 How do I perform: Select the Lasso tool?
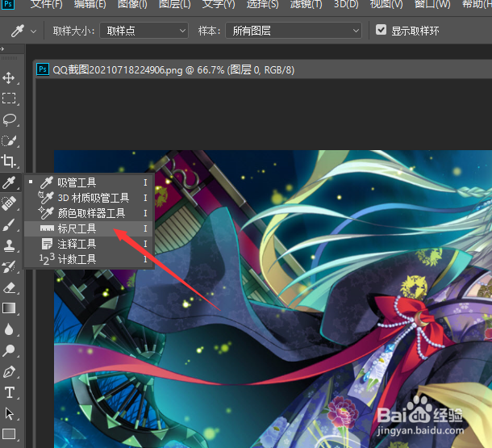[9, 119]
